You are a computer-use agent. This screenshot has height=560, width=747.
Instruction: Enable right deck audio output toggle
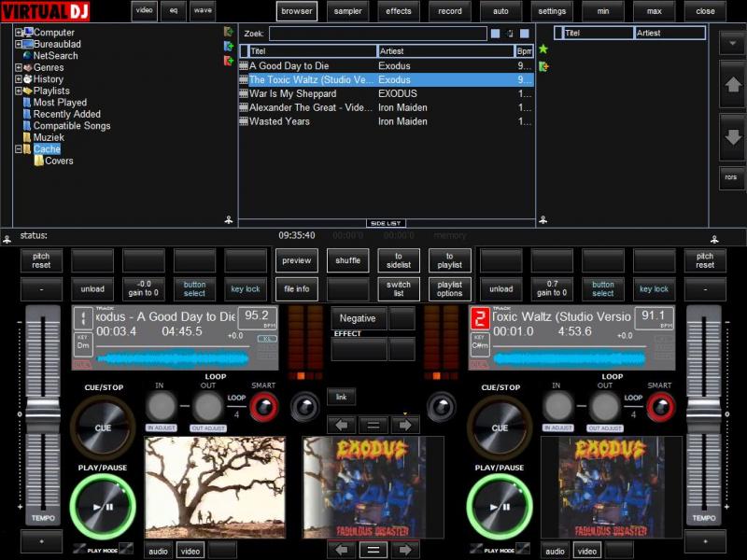(555, 551)
